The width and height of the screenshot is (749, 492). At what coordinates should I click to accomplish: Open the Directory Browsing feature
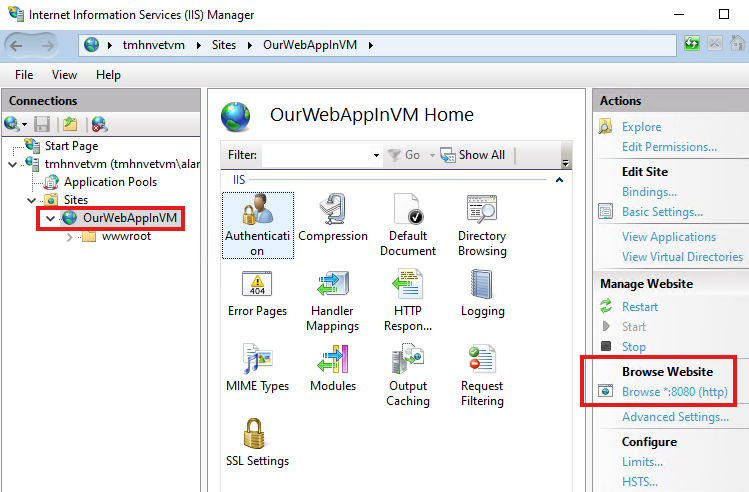click(x=482, y=225)
